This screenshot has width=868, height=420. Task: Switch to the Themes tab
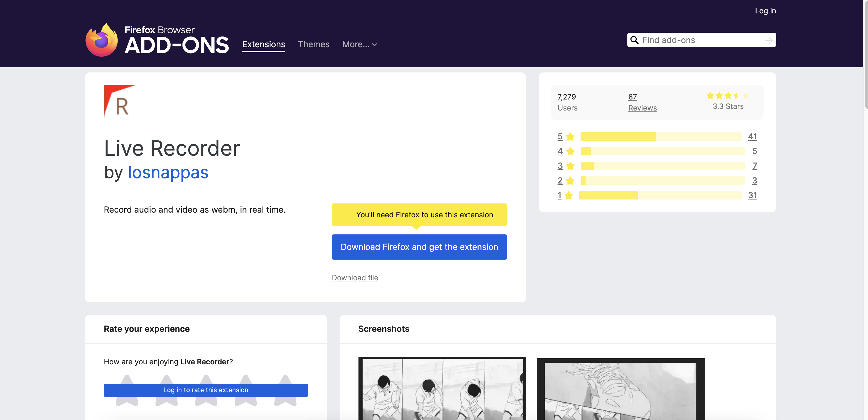(x=314, y=44)
